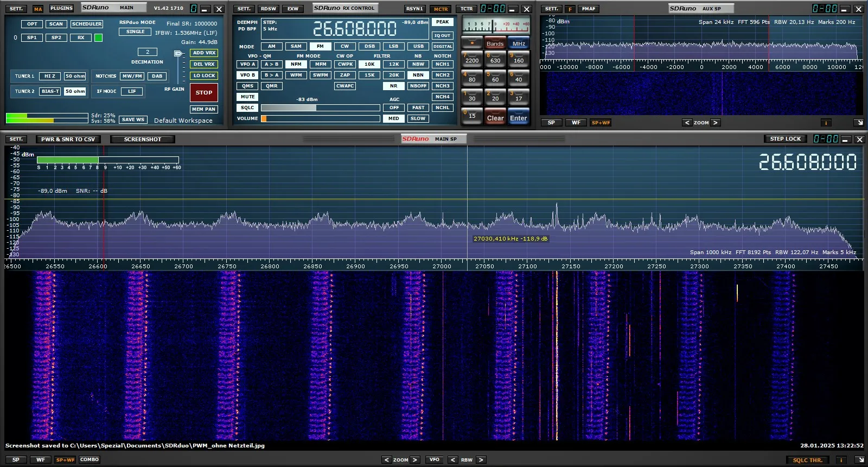Click zoom-in right arrow in Main SP bottom bar

pos(415,460)
